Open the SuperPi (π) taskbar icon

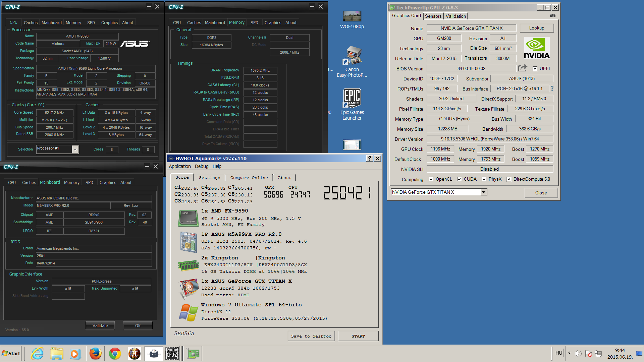(134, 354)
